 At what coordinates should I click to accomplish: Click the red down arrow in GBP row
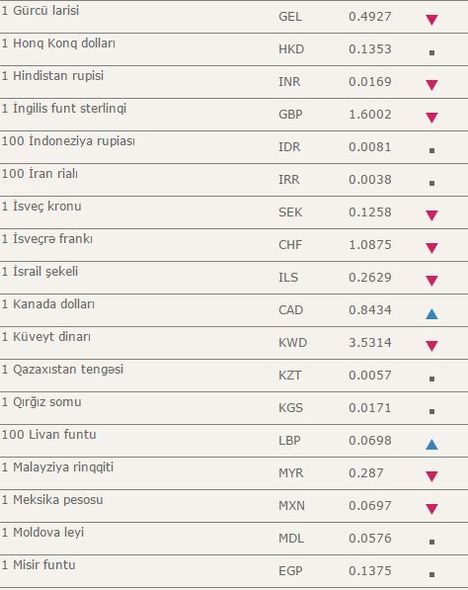coord(432,118)
